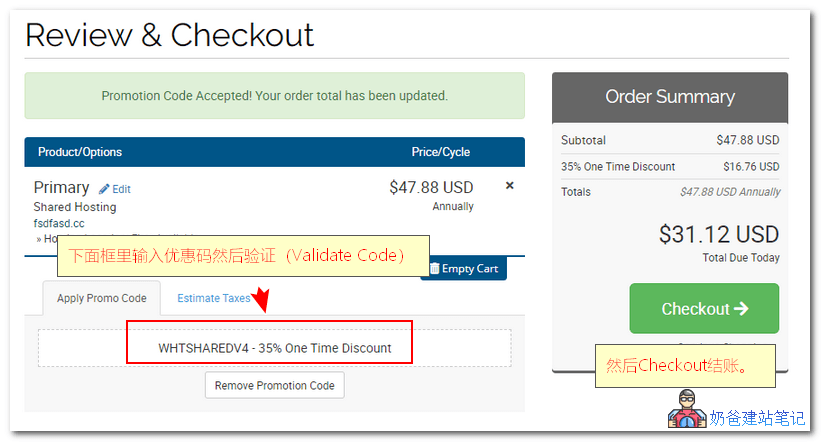Screen dimensions: 821x442
Task: Click the arrow icon on the Checkout button
Action: (x=741, y=309)
